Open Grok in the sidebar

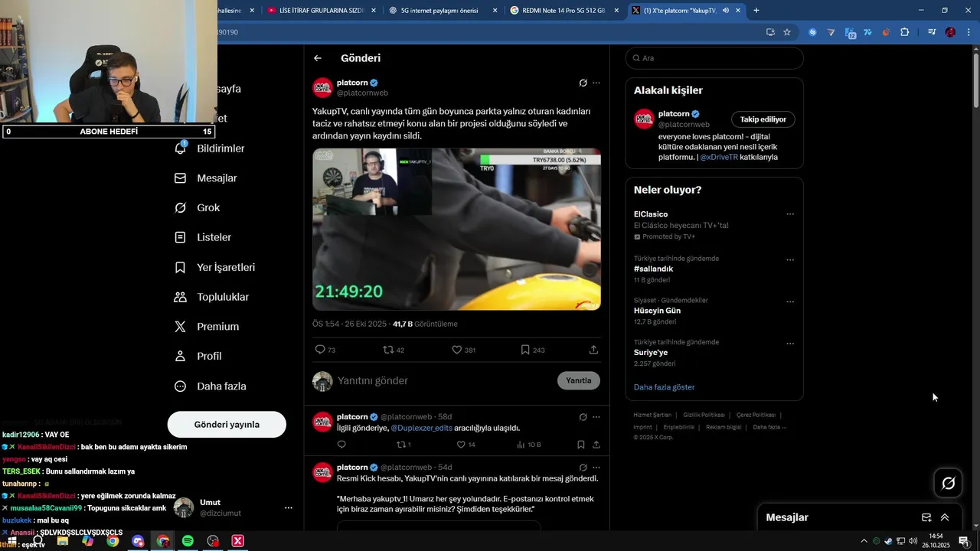pyautogui.click(x=198, y=207)
